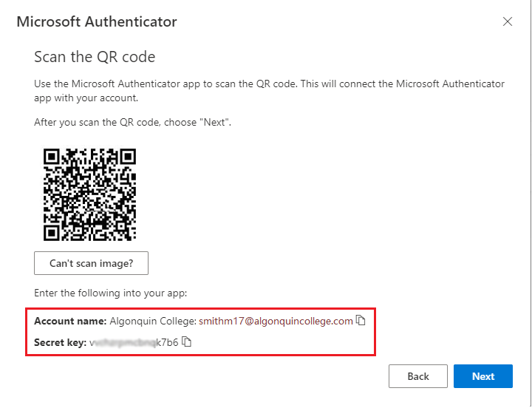Image resolution: width=532 pixels, height=408 pixels.
Task: Proceed by pressing the Next button
Action: point(483,376)
